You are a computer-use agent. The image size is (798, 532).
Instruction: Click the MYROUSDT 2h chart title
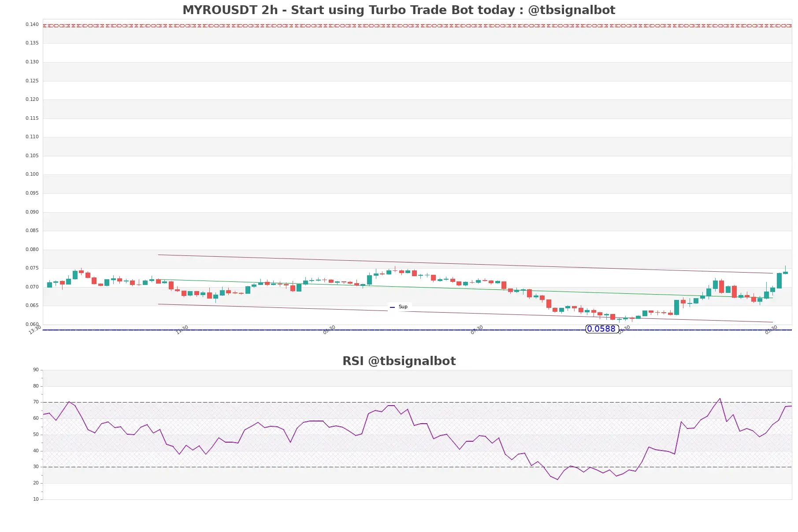click(399, 10)
